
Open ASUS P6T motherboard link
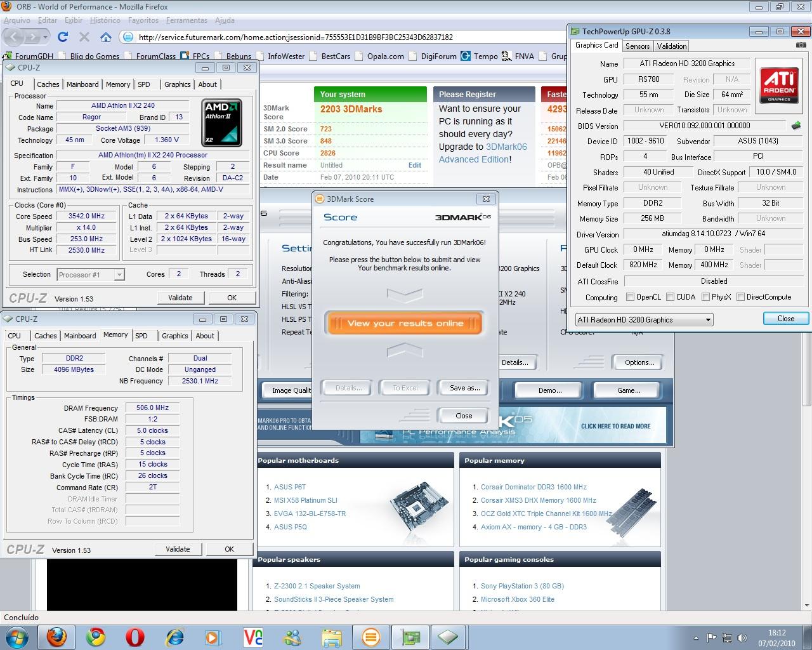[x=290, y=487]
